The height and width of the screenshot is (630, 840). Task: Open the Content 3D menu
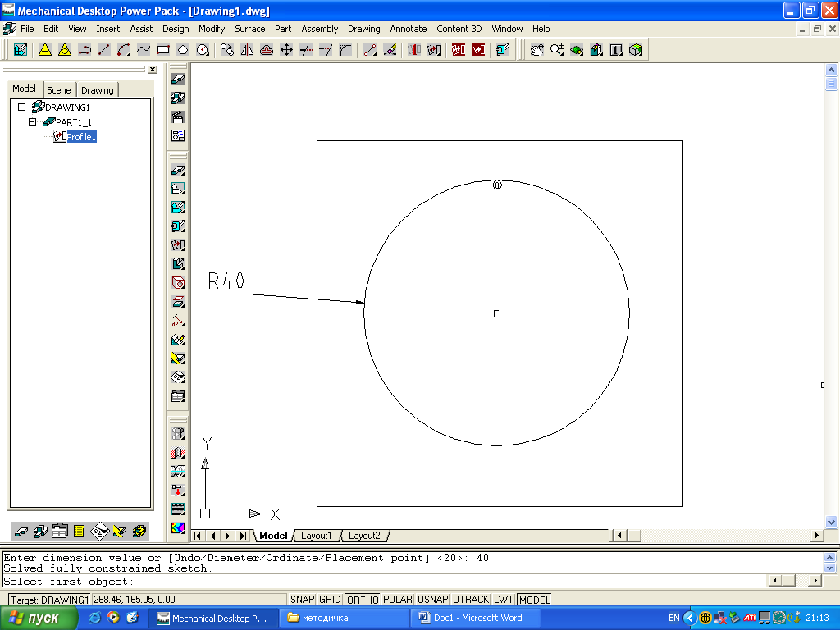pyautogui.click(x=459, y=29)
